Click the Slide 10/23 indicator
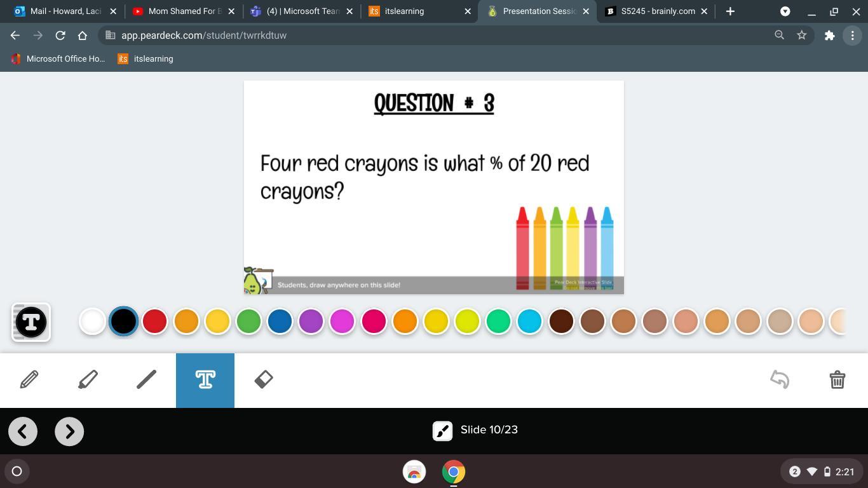Viewport: 868px width, 488px height. (489, 430)
